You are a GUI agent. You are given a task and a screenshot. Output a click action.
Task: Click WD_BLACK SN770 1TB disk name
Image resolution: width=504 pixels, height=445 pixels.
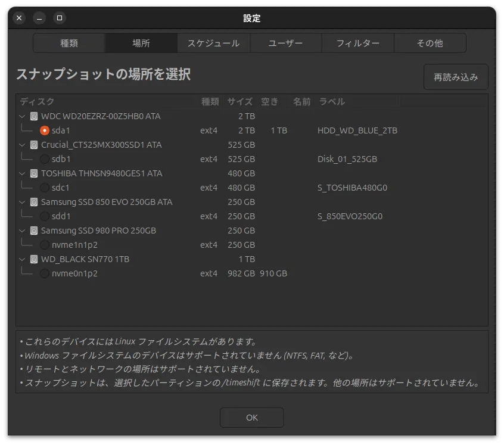pos(85,259)
